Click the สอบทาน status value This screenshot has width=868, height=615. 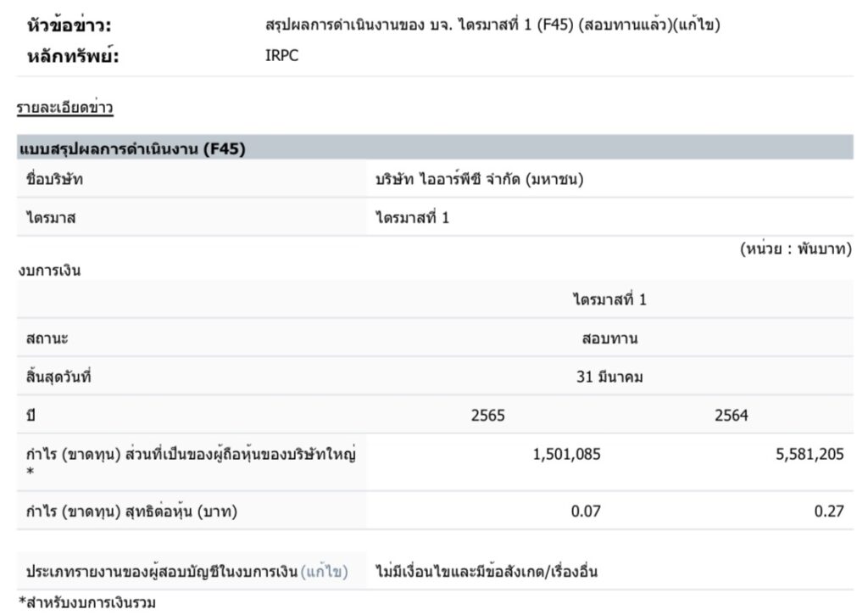click(609, 338)
